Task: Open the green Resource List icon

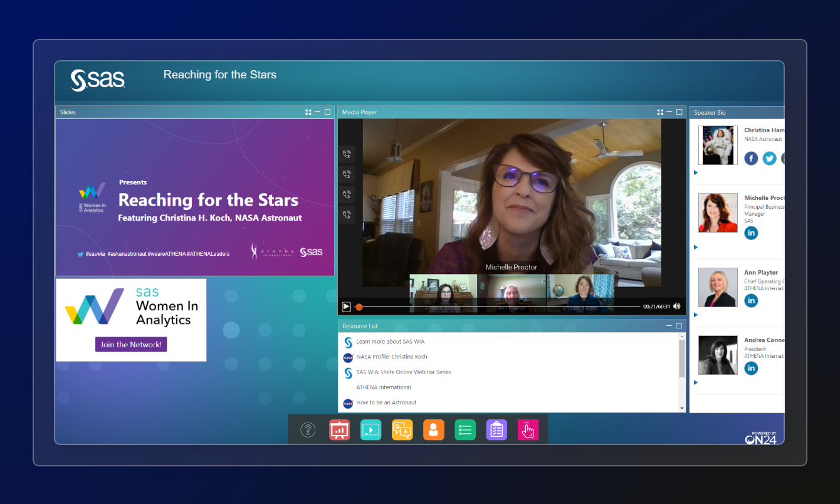Action: pyautogui.click(x=465, y=430)
